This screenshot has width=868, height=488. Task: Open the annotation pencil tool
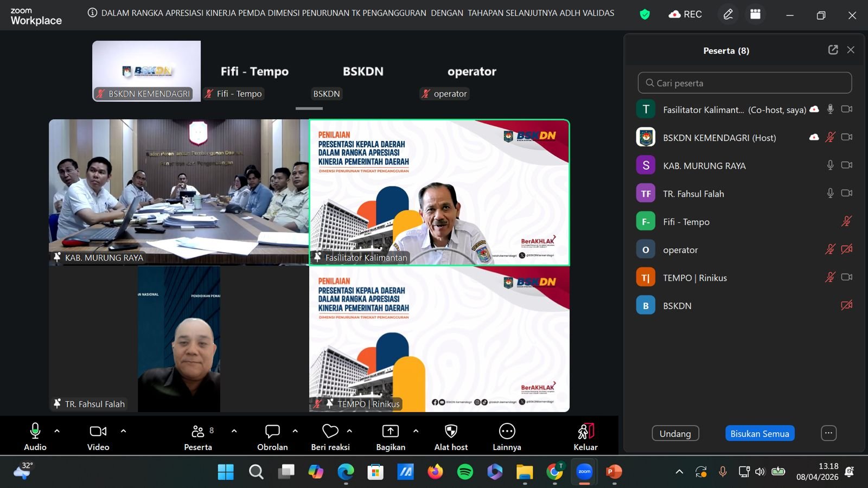(x=728, y=15)
